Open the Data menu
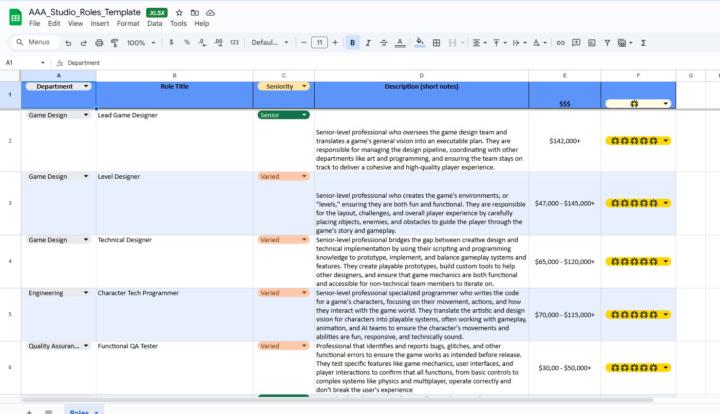This screenshot has width=720, height=414. coord(155,23)
